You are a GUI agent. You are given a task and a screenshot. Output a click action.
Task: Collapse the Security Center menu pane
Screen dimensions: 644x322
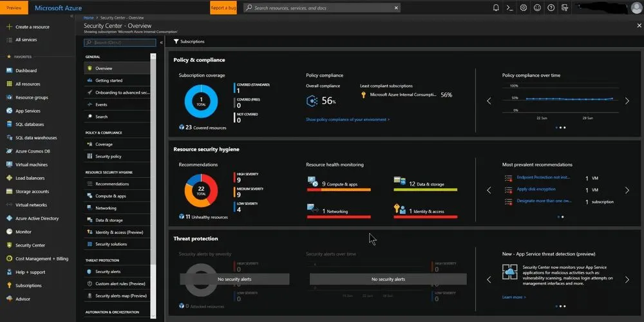tap(162, 43)
